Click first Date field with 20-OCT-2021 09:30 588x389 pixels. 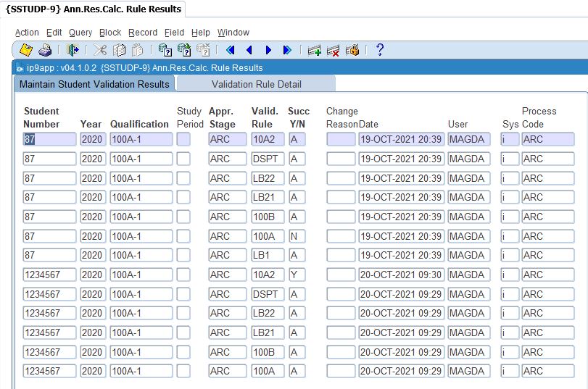(400, 275)
